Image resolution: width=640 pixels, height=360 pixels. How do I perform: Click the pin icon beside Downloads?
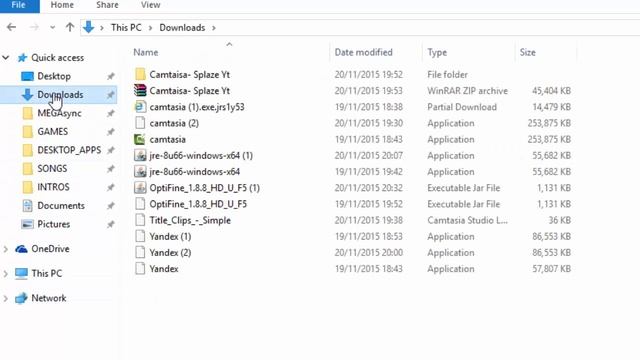(x=111, y=95)
